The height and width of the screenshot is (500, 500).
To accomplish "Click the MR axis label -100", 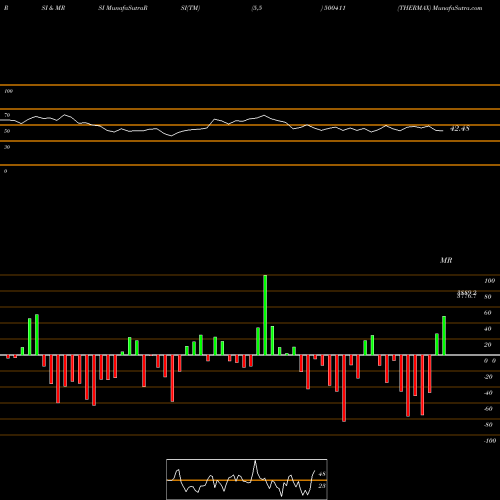I will 490,441.
